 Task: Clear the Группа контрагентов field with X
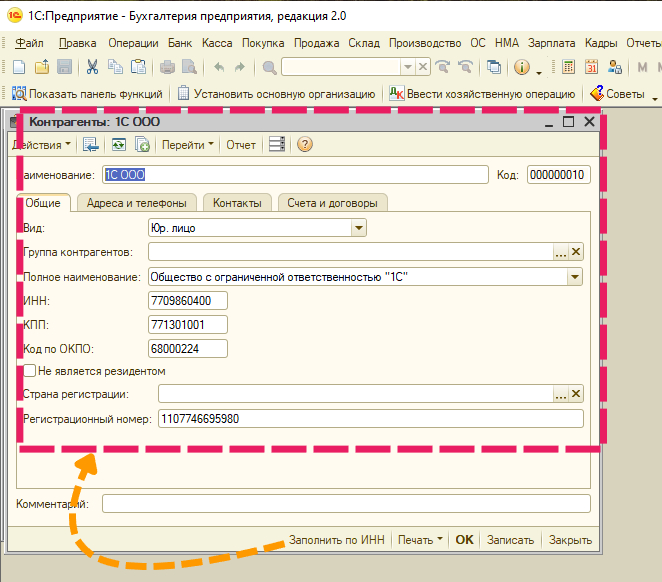coord(575,252)
